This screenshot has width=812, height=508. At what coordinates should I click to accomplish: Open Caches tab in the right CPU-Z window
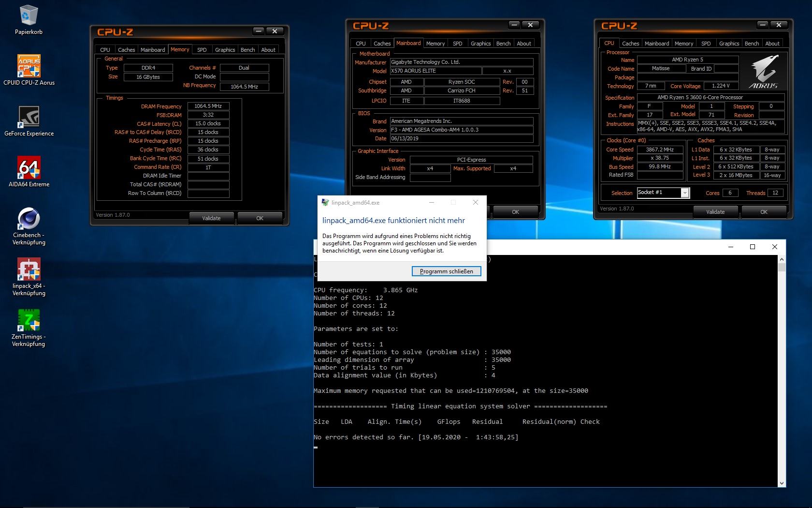click(x=630, y=44)
